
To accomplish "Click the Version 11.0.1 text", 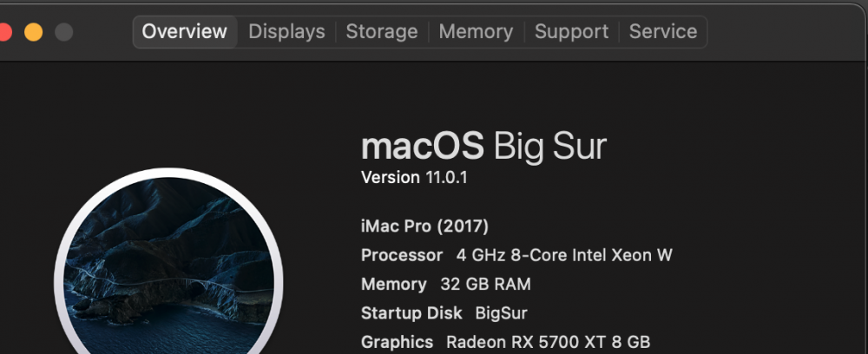I will click(x=414, y=178).
